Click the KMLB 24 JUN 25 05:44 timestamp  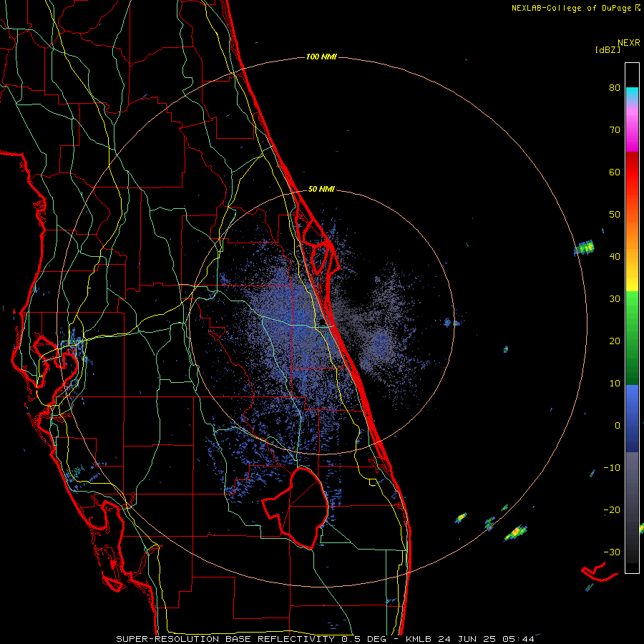(x=470, y=639)
